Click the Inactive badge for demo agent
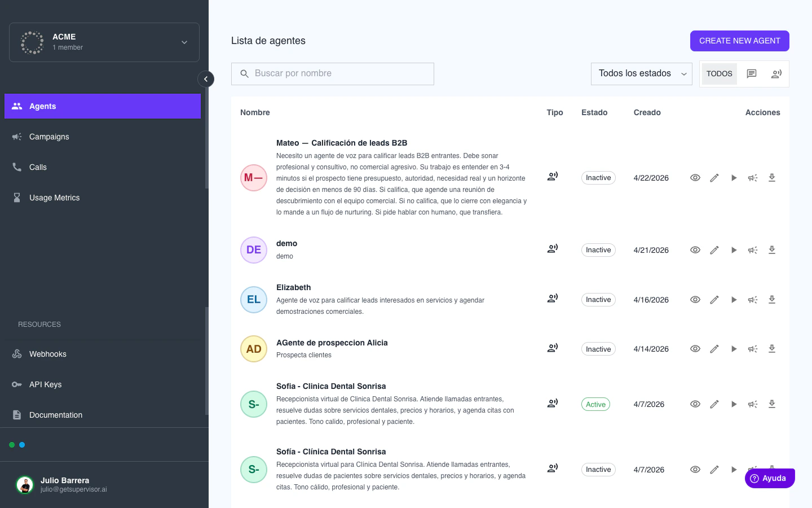 (598, 250)
